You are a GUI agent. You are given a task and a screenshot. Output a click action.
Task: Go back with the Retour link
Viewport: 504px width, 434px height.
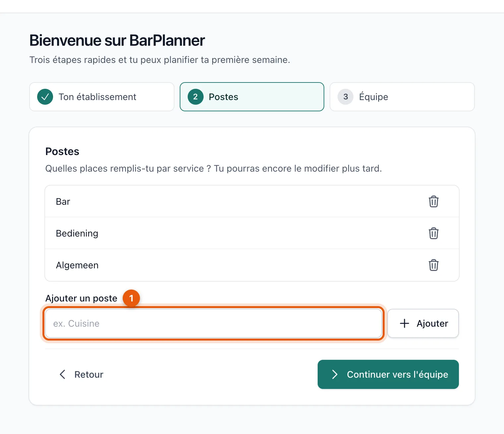tap(81, 374)
